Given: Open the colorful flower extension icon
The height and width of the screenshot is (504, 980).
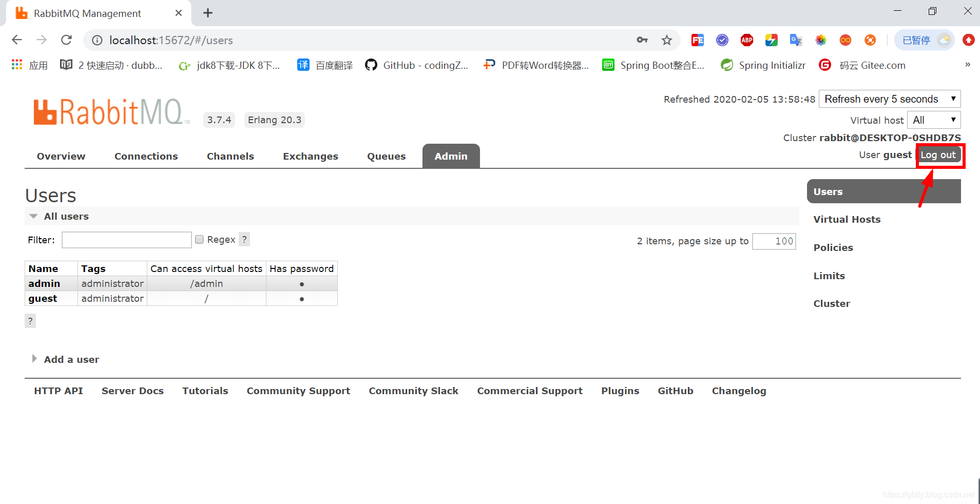Looking at the screenshot, I should pyautogui.click(x=820, y=40).
